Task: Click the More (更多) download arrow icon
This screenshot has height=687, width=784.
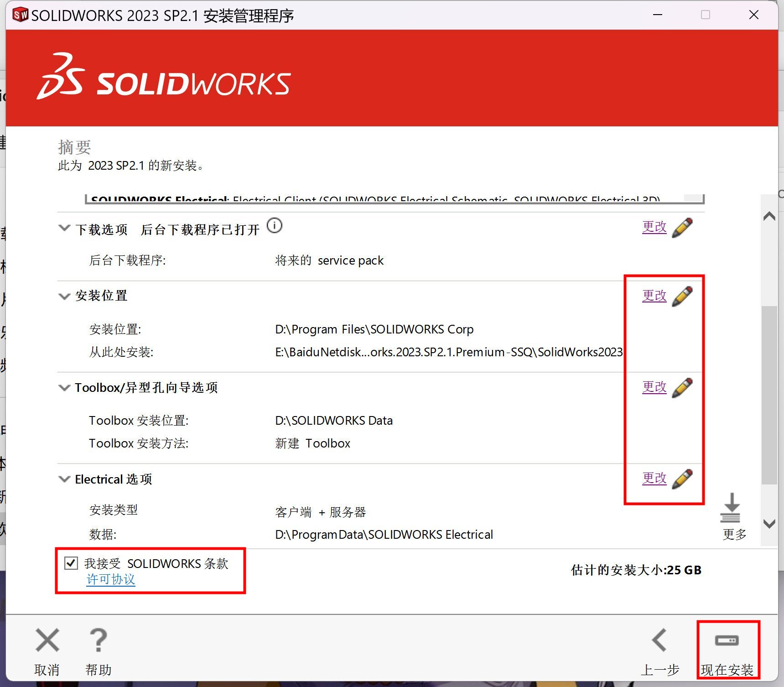Action: tap(731, 509)
